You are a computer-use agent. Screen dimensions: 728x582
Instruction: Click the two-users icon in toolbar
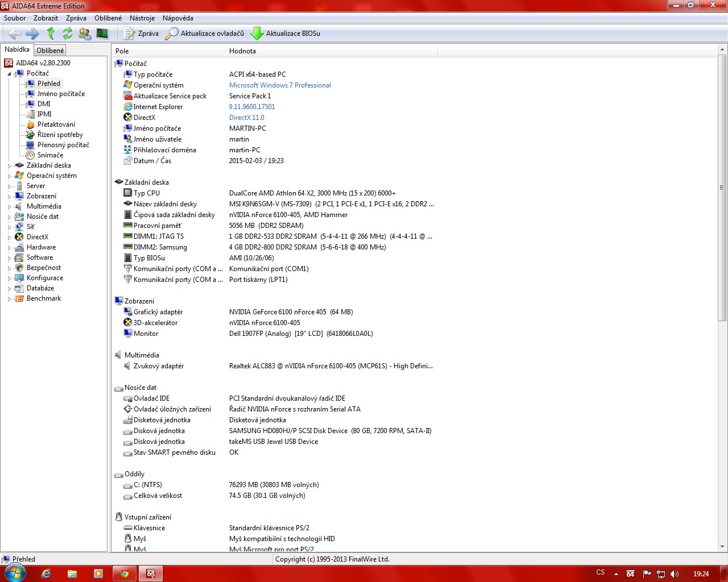click(x=85, y=34)
